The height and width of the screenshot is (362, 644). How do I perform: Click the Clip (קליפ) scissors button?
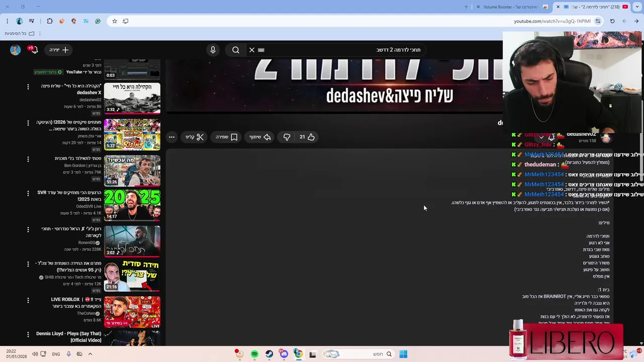click(x=195, y=137)
